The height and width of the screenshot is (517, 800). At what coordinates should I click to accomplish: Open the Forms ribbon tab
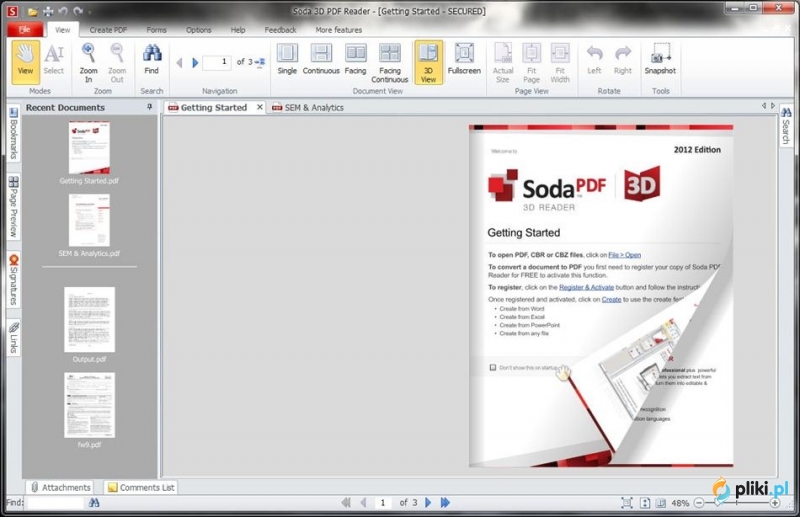tap(156, 30)
